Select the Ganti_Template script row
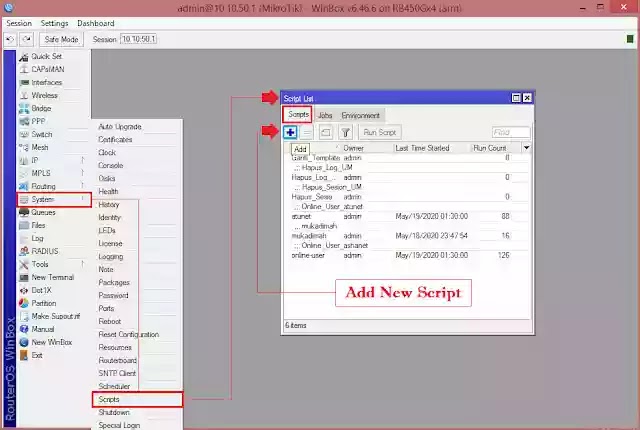The width and height of the screenshot is (640, 430). pos(407,157)
